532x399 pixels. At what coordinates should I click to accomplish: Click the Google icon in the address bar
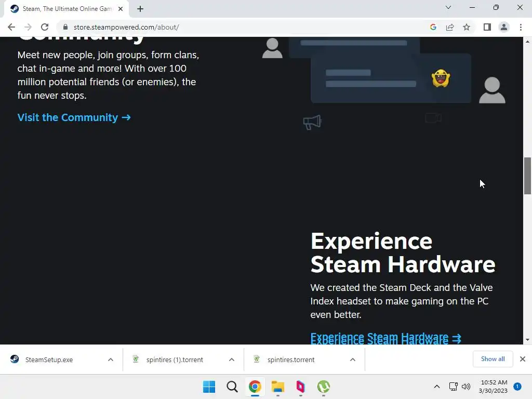click(433, 27)
